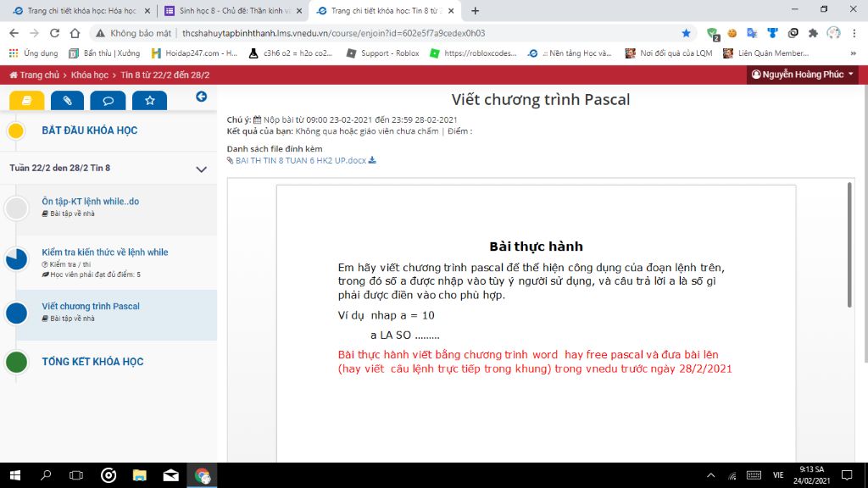Open browser home page
Screen dimensions: 868x488
75,33
